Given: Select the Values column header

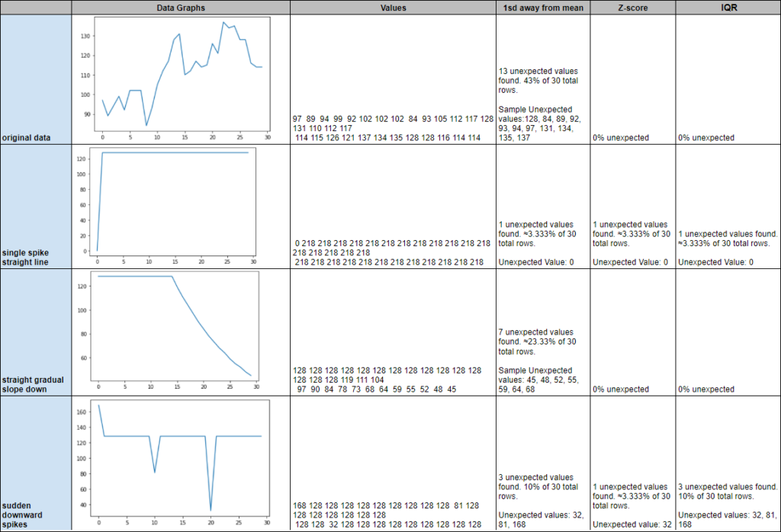Looking at the screenshot, I should click(393, 8).
